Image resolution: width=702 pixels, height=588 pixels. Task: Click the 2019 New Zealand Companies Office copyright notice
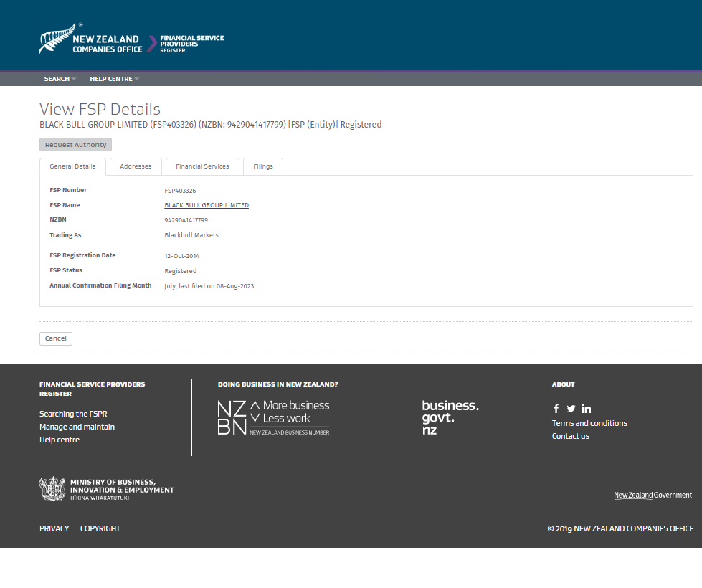tap(620, 528)
